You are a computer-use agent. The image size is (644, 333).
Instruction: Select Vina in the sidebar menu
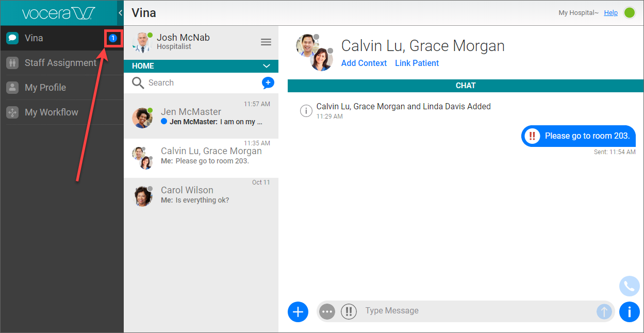(62, 38)
